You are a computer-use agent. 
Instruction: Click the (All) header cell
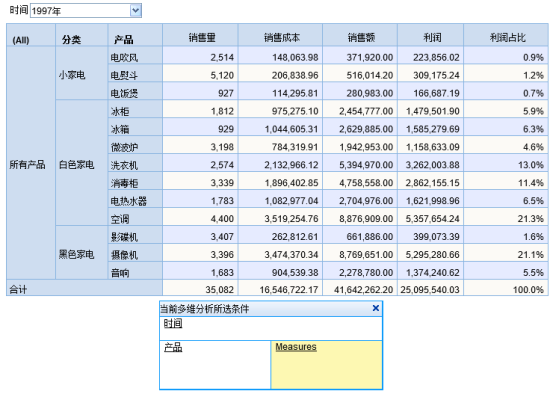(31, 35)
